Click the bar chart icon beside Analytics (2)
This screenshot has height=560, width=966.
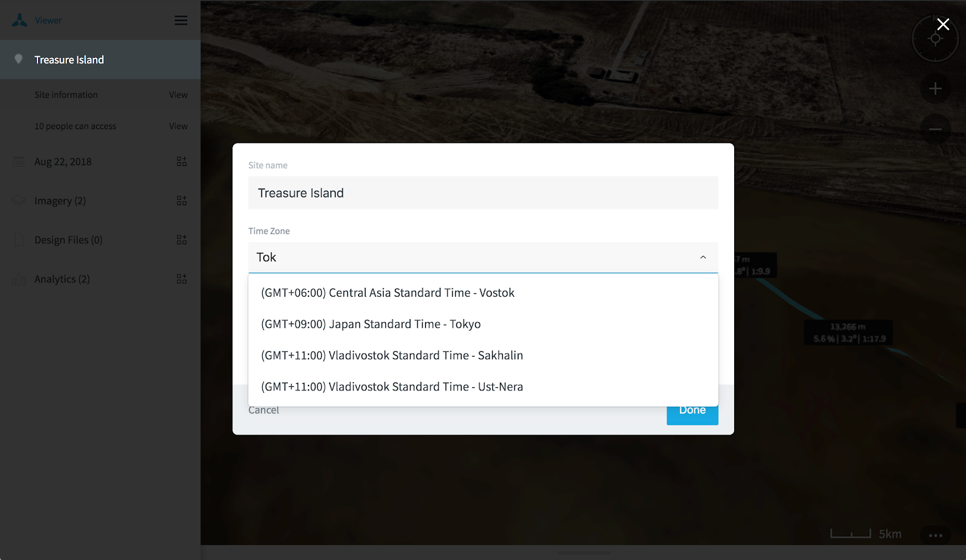coord(18,279)
